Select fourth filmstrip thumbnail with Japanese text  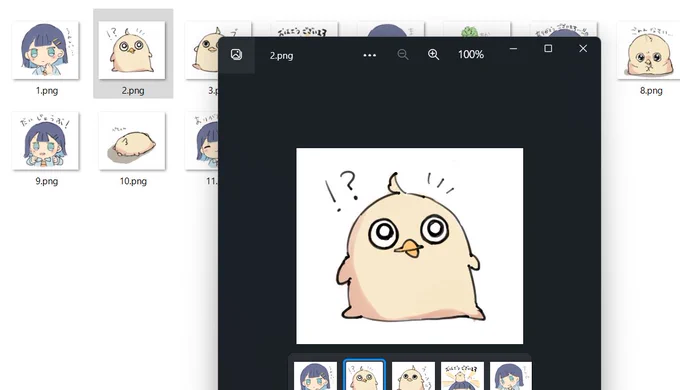coord(462,376)
